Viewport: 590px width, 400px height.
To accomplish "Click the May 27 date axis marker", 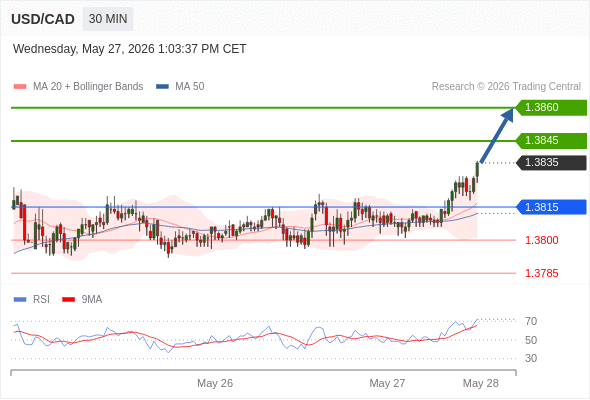I will pyautogui.click(x=387, y=383).
